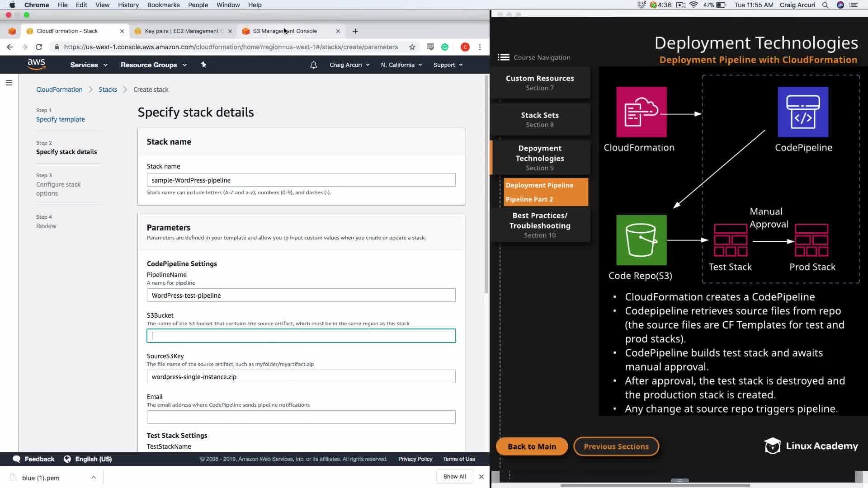Open the Bookmarks menu in the menu bar

coord(163,5)
